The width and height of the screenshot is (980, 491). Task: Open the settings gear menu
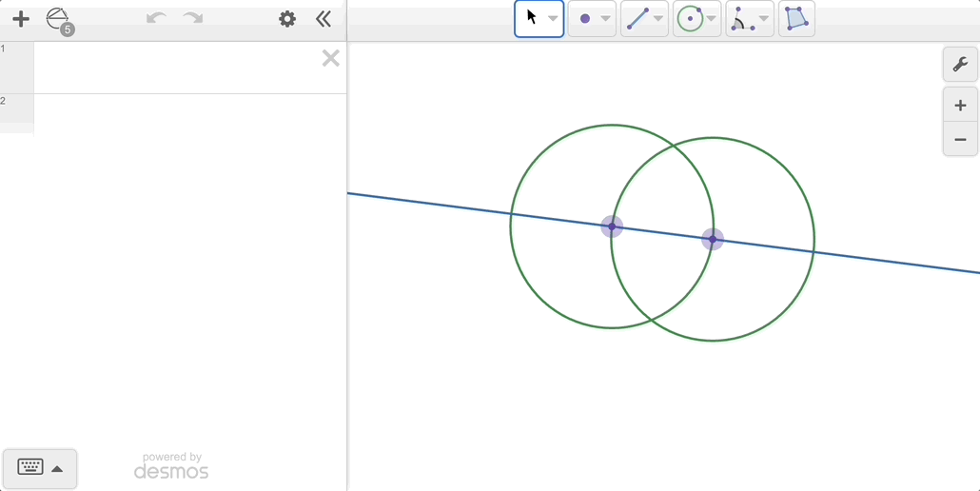(x=286, y=19)
